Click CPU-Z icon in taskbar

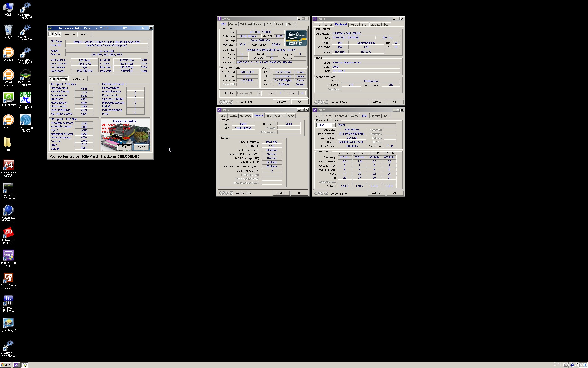point(17,365)
